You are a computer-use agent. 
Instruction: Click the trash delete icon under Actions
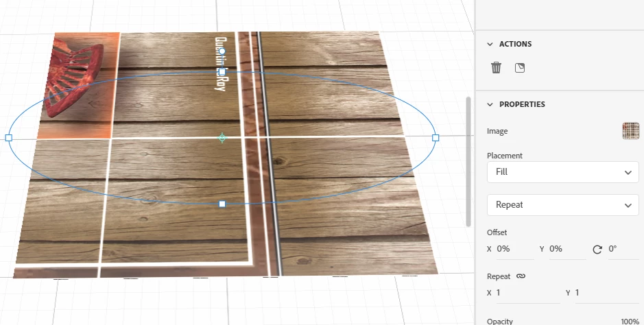click(496, 67)
